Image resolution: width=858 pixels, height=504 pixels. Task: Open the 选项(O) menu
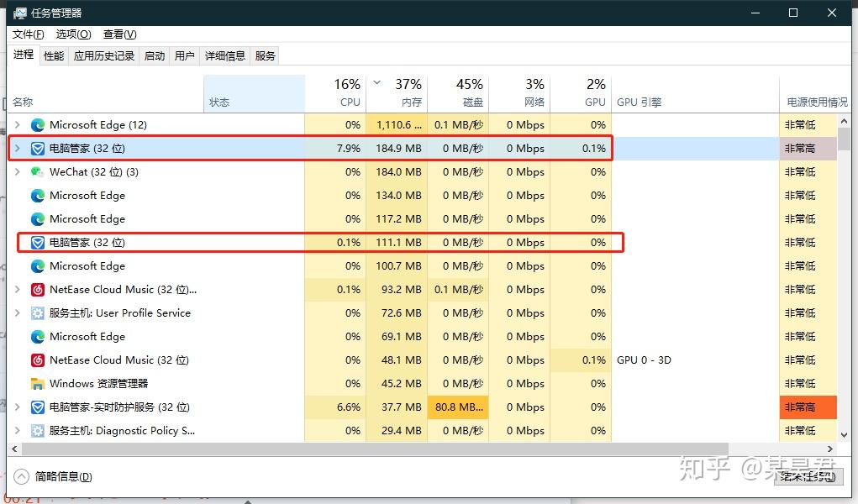pos(73,34)
